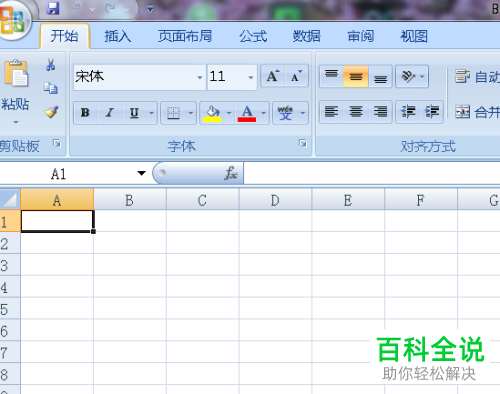Expand the borders dropdown arrow
Image resolution: width=500 pixels, height=394 pixels.
pyautogui.click(x=191, y=113)
